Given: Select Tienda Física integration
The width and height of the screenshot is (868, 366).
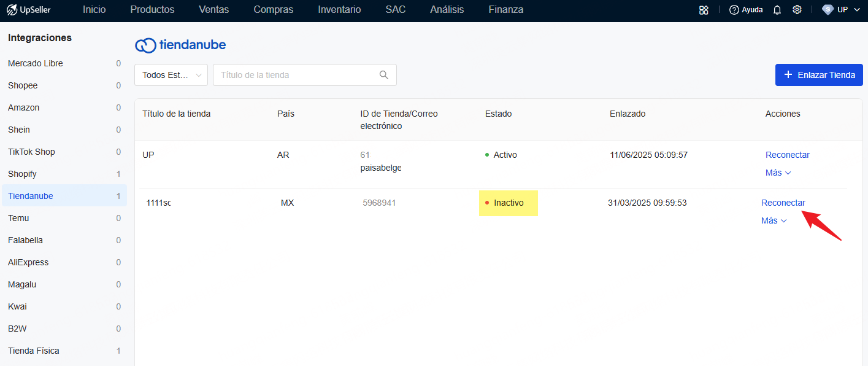Looking at the screenshot, I should (x=64, y=351).
